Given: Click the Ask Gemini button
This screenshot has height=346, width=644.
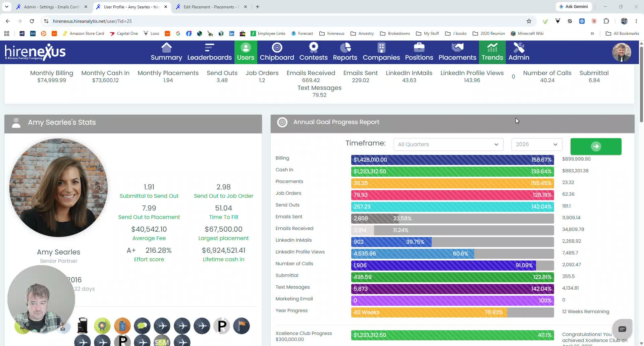Looking at the screenshot, I should coord(574,7).
